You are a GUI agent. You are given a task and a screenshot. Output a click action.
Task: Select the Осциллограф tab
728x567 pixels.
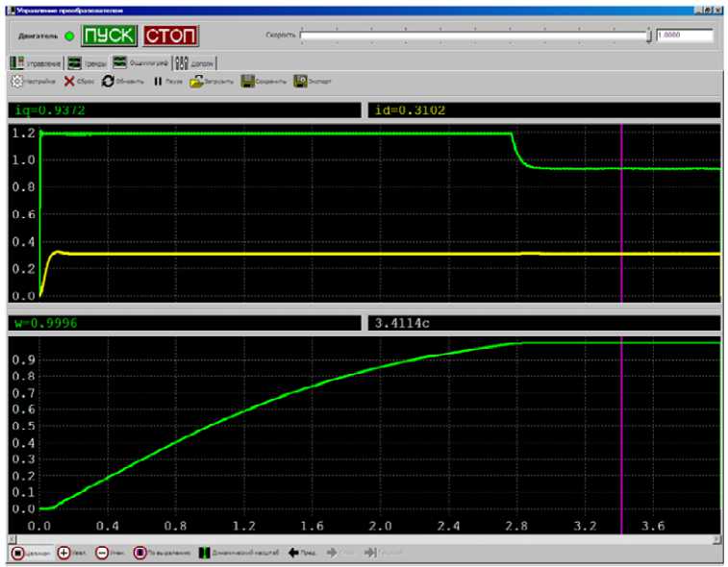point(141,63)
